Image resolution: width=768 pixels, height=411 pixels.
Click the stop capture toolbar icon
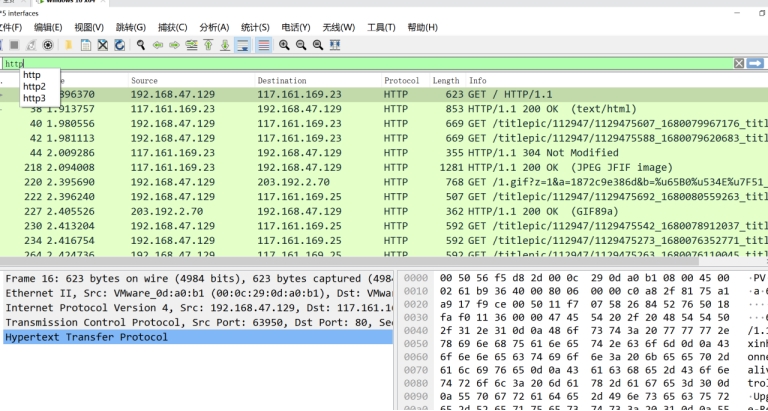point(14,45)
